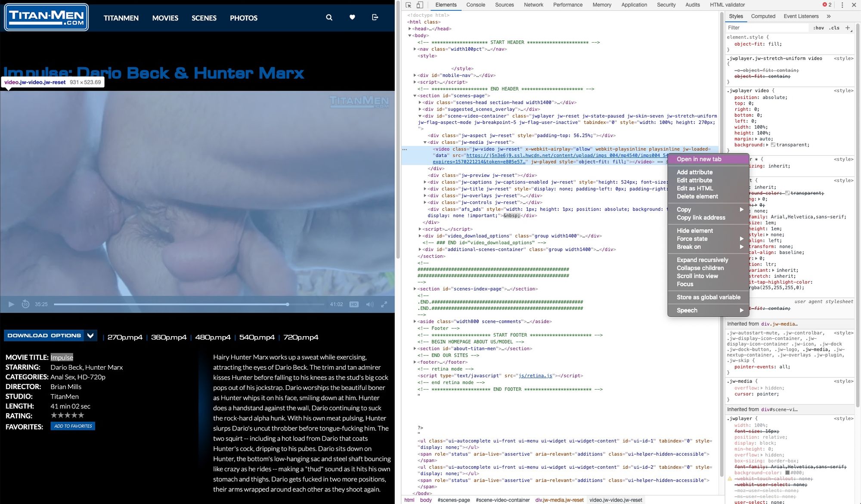
Task: Select #scene-video-container in breadcrumb bar
Action: 502,500
